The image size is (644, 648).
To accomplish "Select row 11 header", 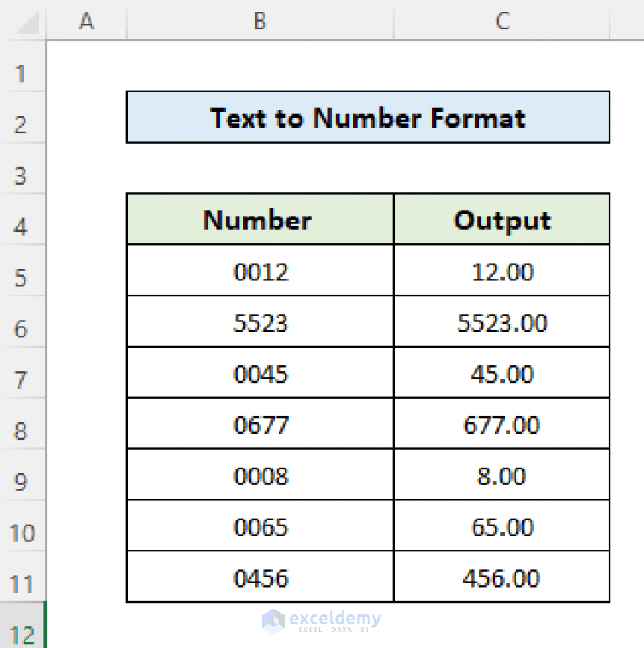I will (23, 577).
